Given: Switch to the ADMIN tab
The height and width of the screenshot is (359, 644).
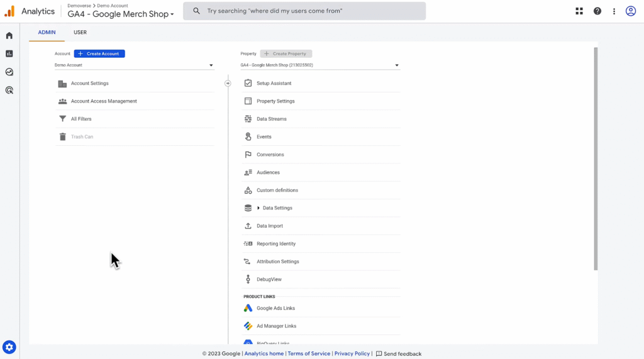Looking at the screenshot, I should (47, 33).
